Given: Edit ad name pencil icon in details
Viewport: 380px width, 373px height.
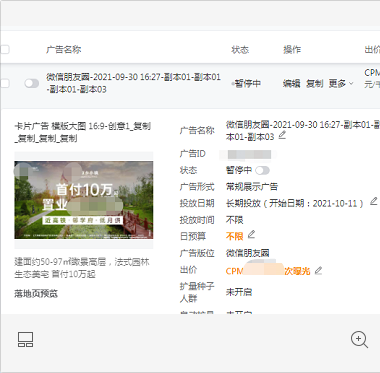Looking at the screenshot, I should point(282,135).
